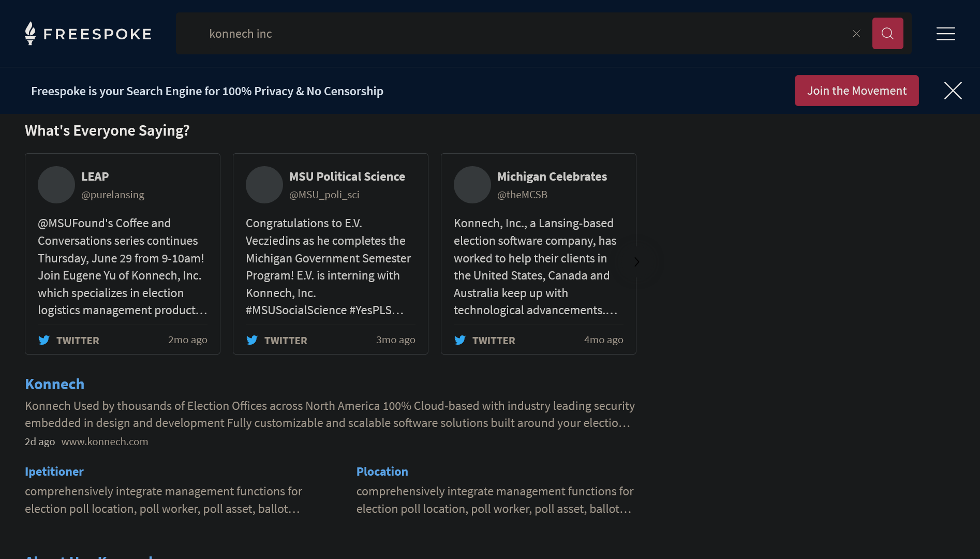Screen dimensions: 980x559
Task: Click the 3mo ago timestamp
Action: 395,340
